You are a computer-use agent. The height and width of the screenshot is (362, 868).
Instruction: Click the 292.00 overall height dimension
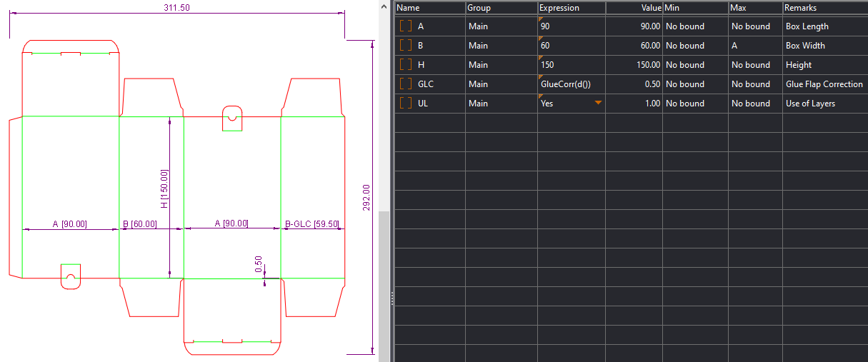coord(366,198)
